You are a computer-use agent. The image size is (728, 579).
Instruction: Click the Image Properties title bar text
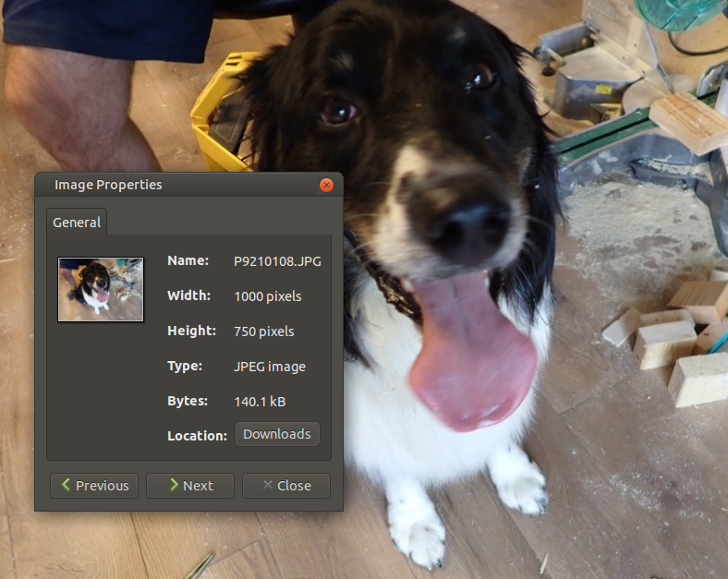[x=109, y=185]
